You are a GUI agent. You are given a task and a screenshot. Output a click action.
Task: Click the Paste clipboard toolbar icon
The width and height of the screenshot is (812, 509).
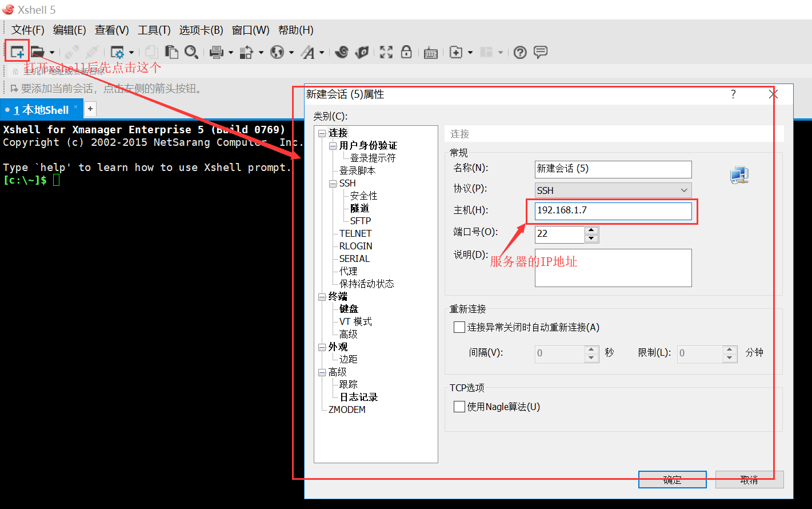(171, 52)
